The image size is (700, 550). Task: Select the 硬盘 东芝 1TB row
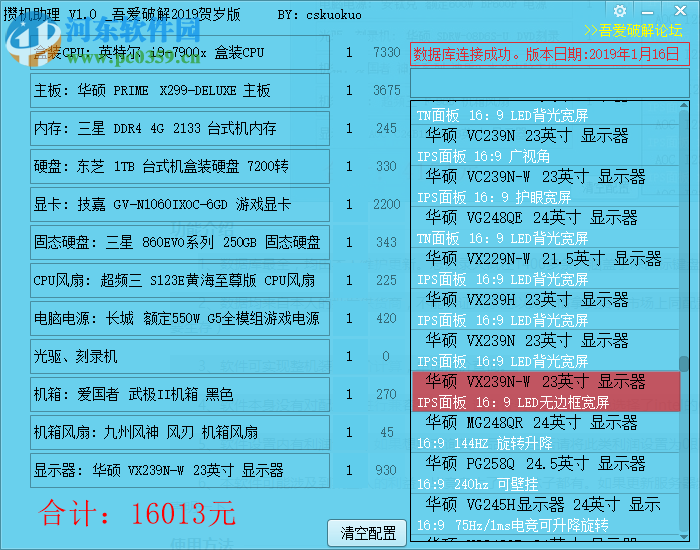click(180, 167)
